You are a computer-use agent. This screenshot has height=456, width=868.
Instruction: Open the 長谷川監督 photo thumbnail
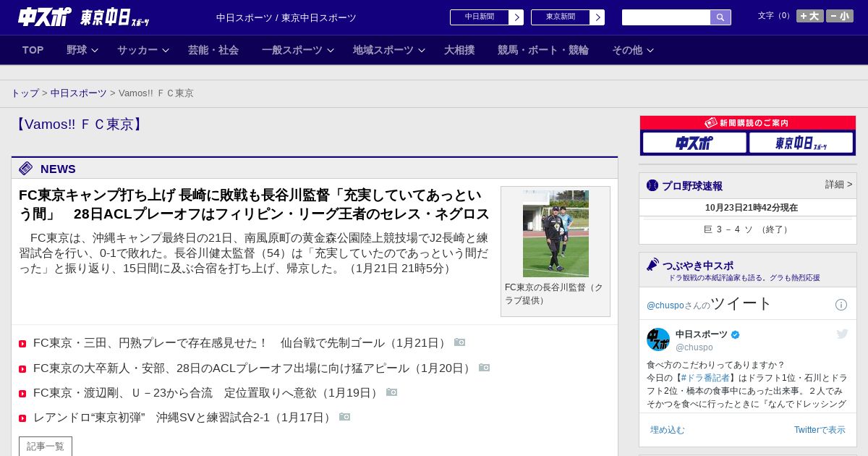[556, 233]
